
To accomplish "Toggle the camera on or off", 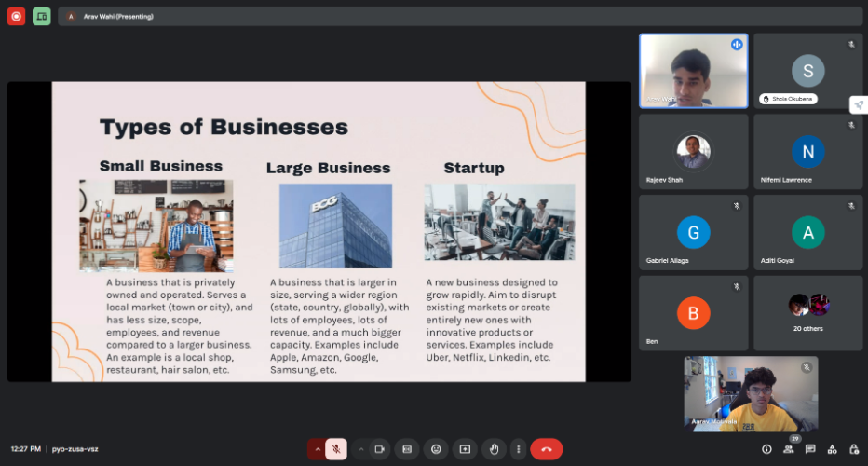I will click(379, 449).
